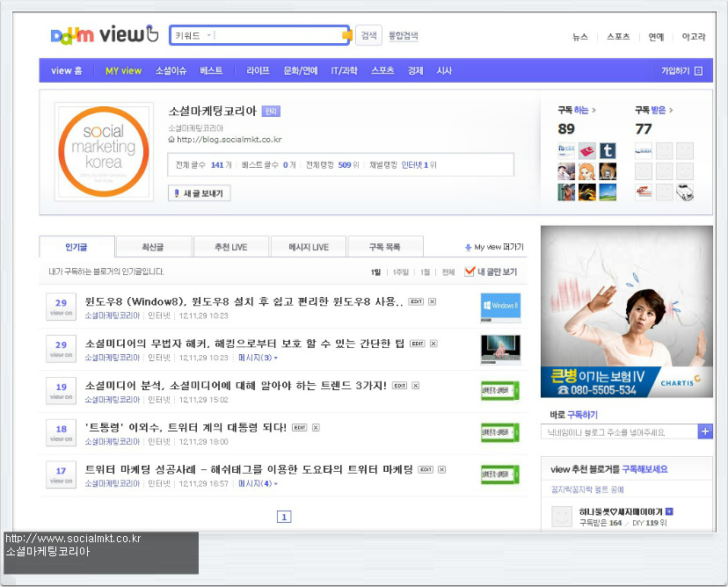
Task: Click the yellow icon inside the search box
Action: pyautogui.click(x=346, y=35)
